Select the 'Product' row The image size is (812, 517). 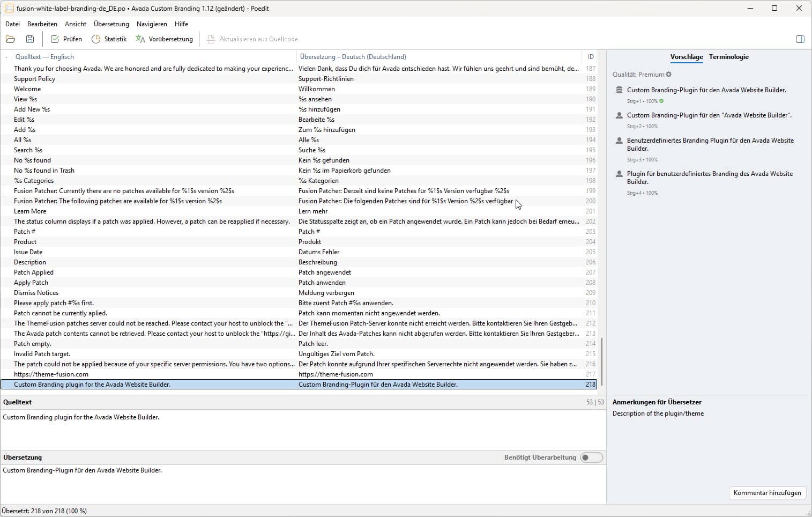(299, 242)
